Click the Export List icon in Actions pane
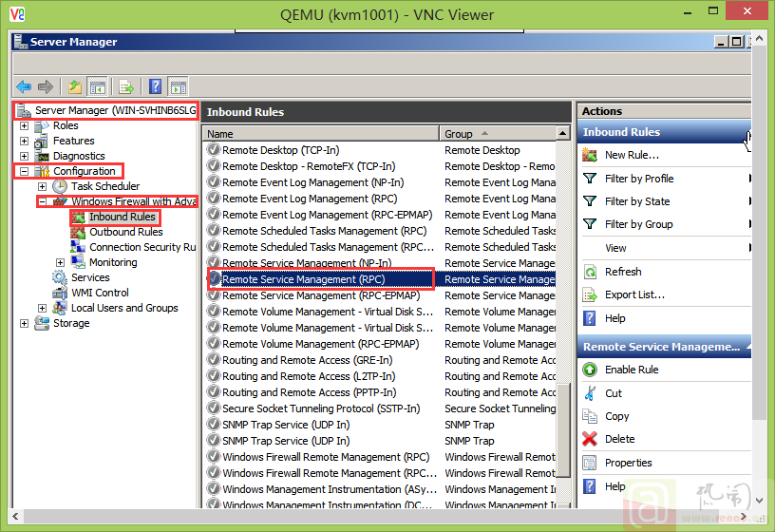The image size is (775, 532). tap(590, 295)
